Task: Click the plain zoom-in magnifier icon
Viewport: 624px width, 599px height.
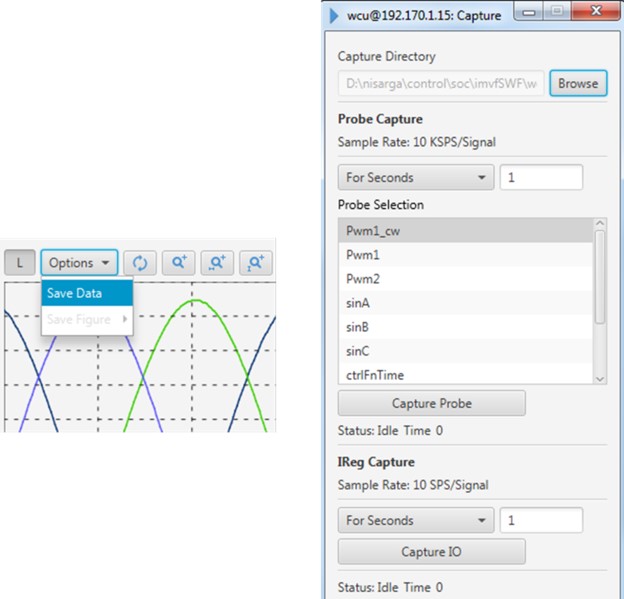Action: pos(180,263)
